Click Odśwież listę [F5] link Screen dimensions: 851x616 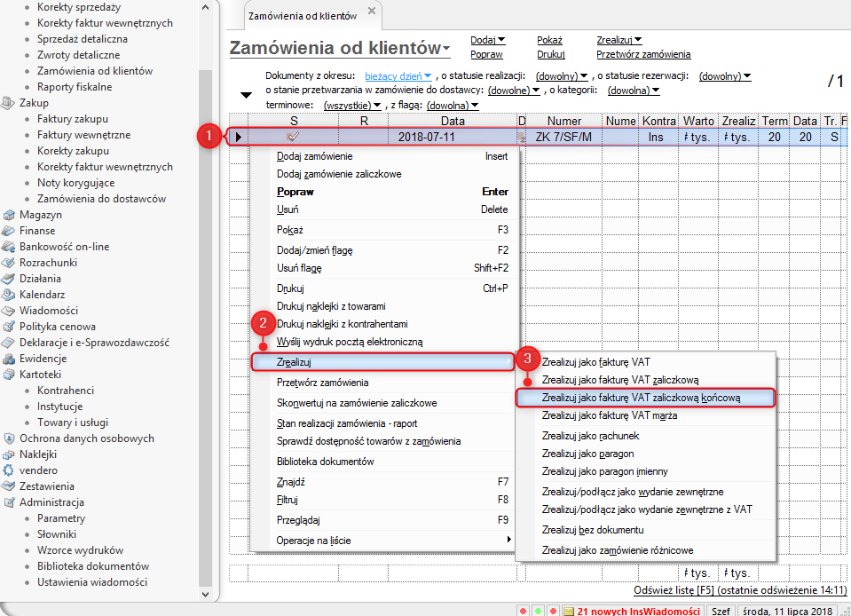(x=740, y=590)
